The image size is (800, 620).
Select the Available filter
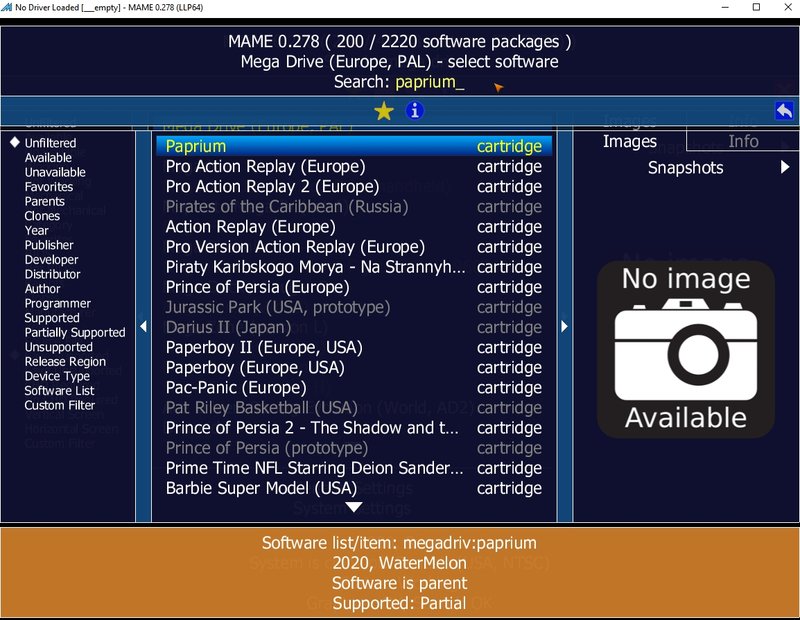48,158
